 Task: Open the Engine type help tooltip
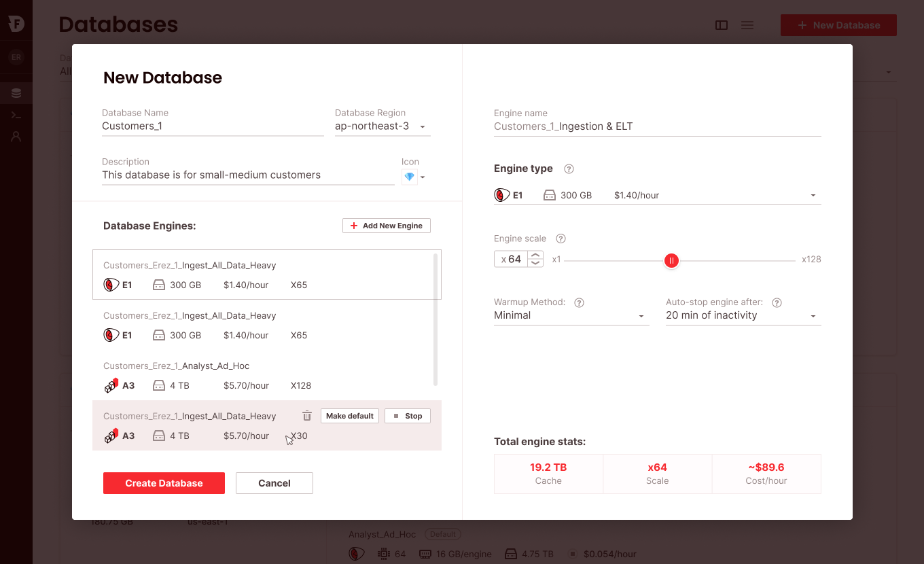tap(569, 168)
